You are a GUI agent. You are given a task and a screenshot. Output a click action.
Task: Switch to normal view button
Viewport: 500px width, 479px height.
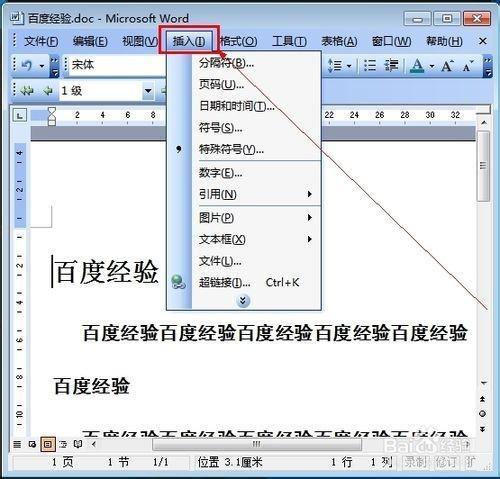point(17,444)
